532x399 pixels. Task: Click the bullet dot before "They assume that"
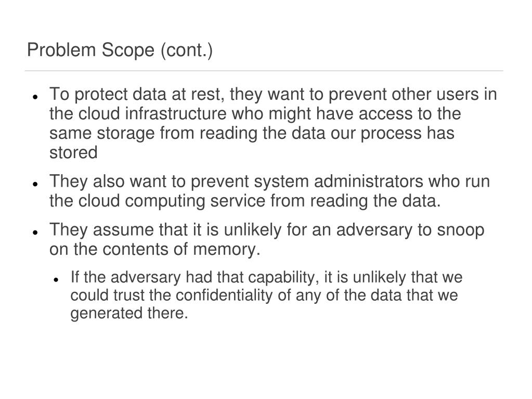point(34,233)
